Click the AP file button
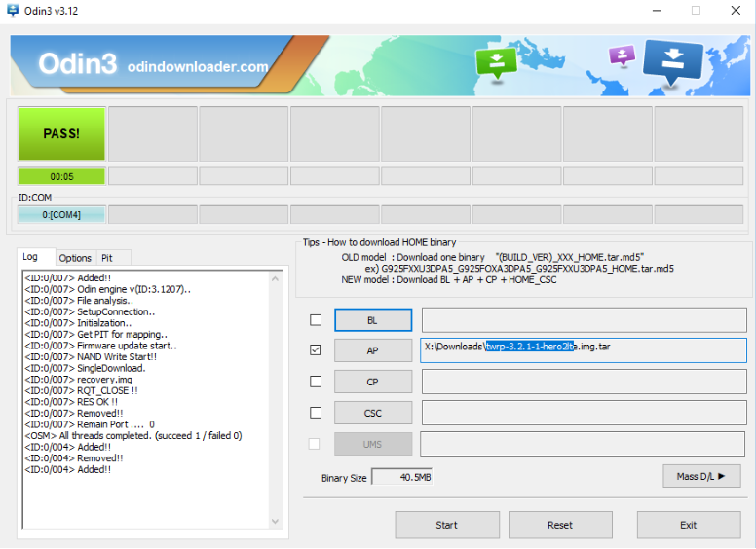This screenshot has width=756, height=549. [373, 350]
